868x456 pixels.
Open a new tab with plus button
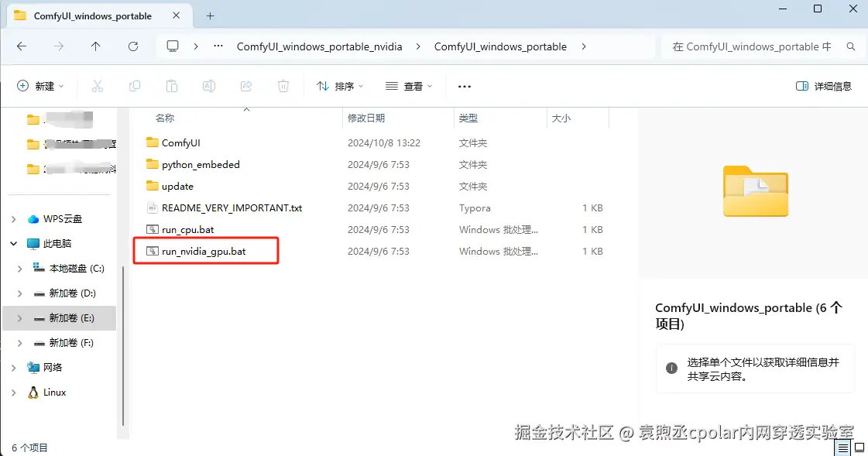[x=210, y=16]
